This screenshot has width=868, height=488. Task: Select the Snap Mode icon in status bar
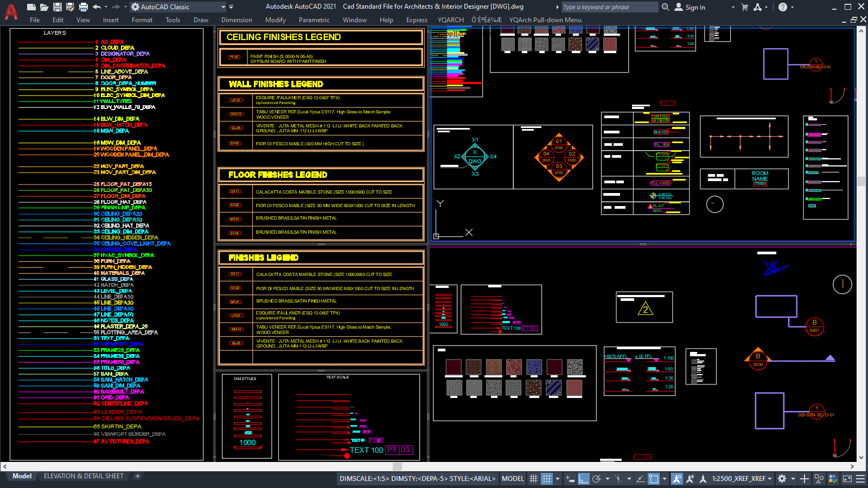[x=546, y=479]
